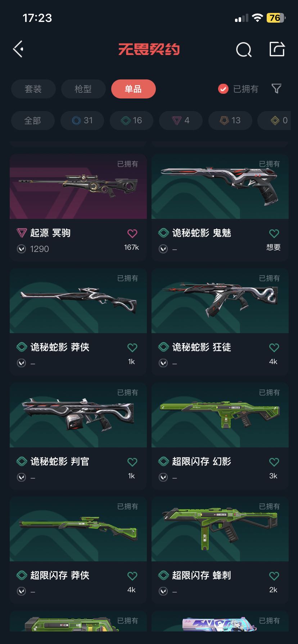Toggle heart on 超限闪存 幻影
This screenshot has width=298, height=644.
(x=274, y=462)
